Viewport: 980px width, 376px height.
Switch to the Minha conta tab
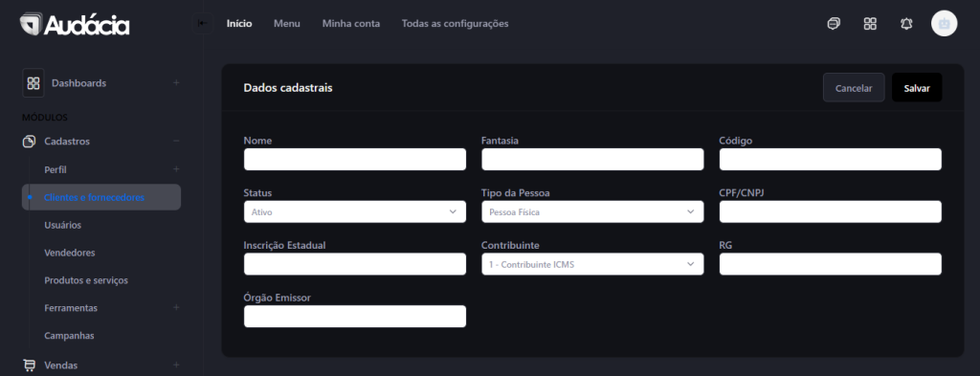tap(351, 24)
